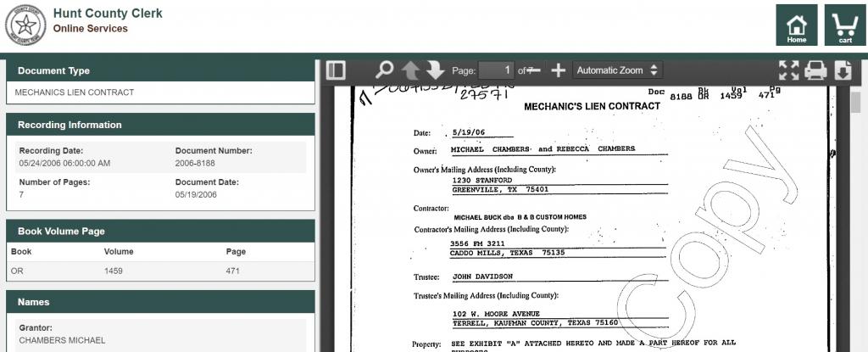Viewport: 868px width, 352px height.
Task: Toggle the PDF viewer sidebar
Action: coord(336,70)
